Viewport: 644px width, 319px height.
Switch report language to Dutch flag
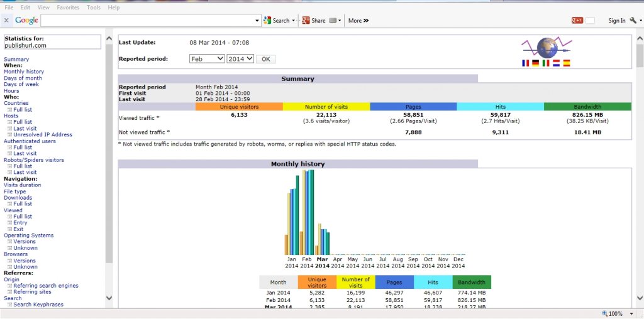coord(556,63)
